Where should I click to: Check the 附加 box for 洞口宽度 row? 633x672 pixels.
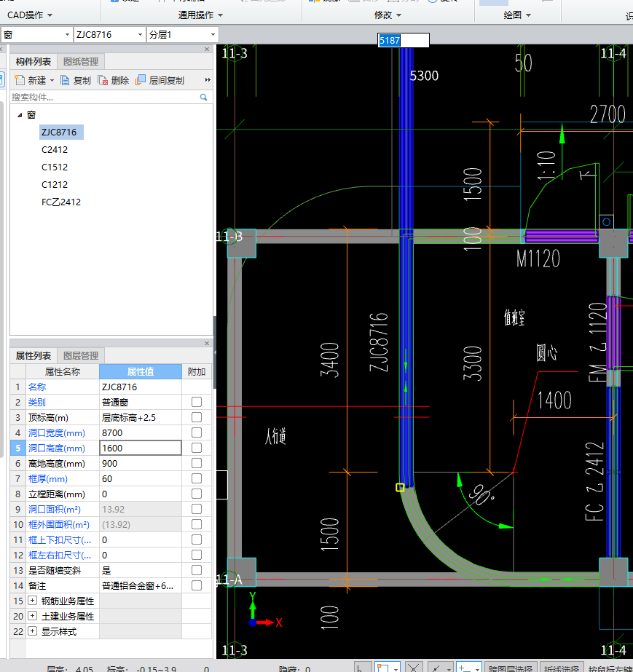point(197,433)
